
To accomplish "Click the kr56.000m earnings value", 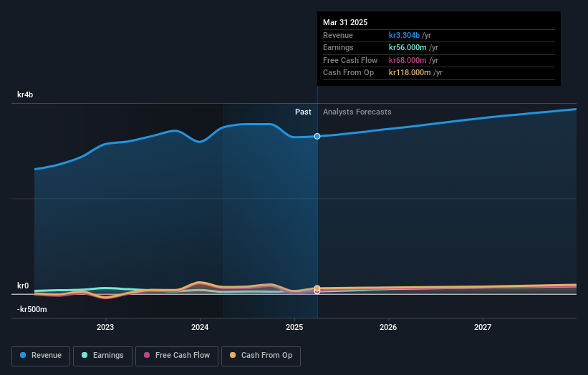I will point(408,47).
